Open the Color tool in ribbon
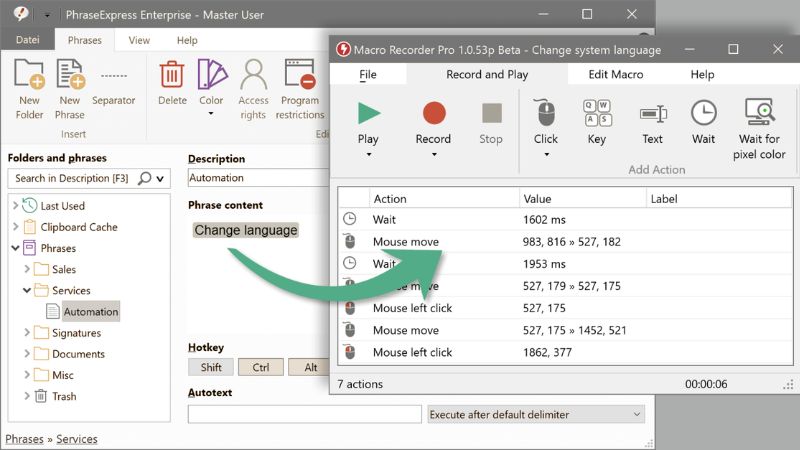Screen dimensions: 800x450 tap(211, 74)
